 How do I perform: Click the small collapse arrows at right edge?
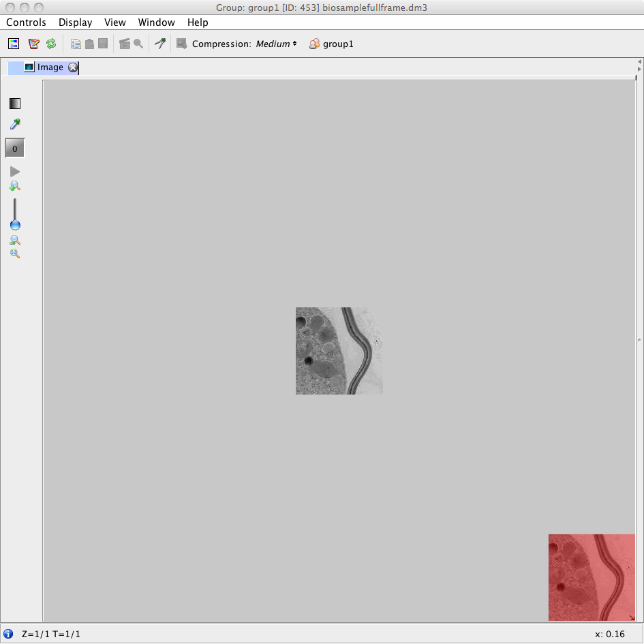point(639,65)
